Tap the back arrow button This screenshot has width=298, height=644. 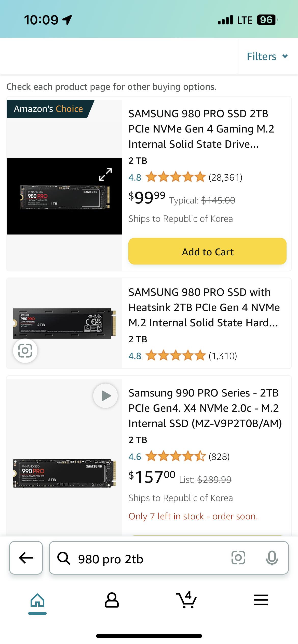pyautogui.click(x=26, y=558)
